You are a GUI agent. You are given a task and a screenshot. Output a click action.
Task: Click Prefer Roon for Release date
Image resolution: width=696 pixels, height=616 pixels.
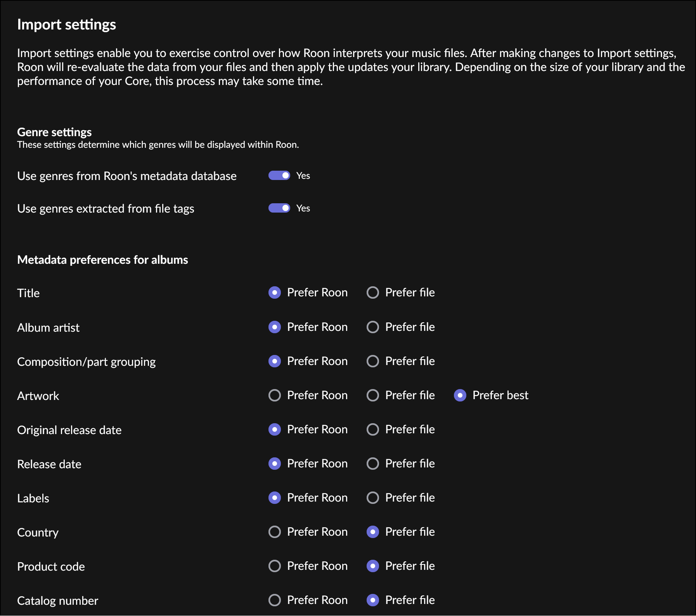point(275,464)
